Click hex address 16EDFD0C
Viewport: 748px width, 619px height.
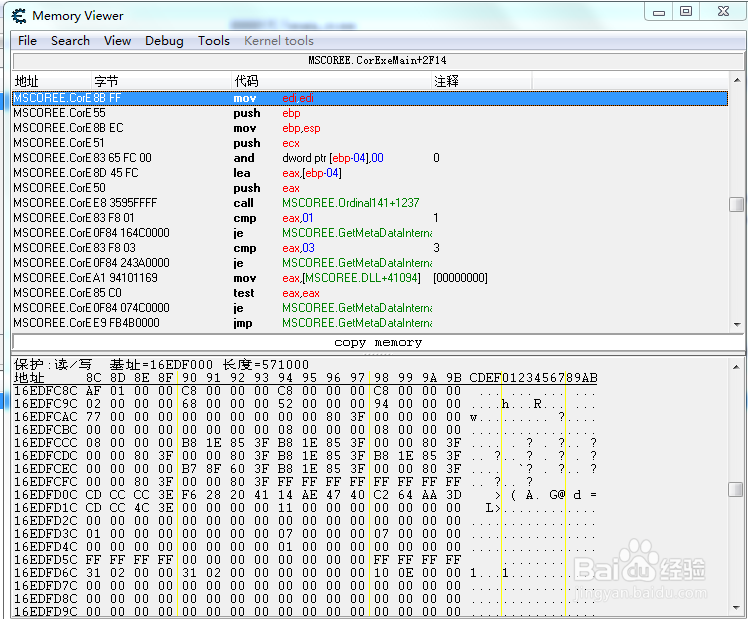tap(45, 495)
